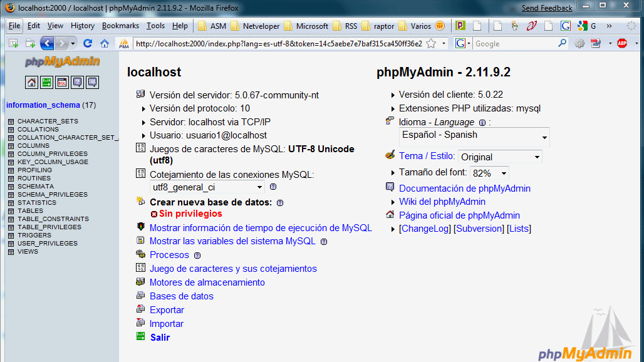Viewport: 644px width, 362px height.
Task: Click the green Exit (log out) sidebar icon
Action: click(x=46, y=83)
